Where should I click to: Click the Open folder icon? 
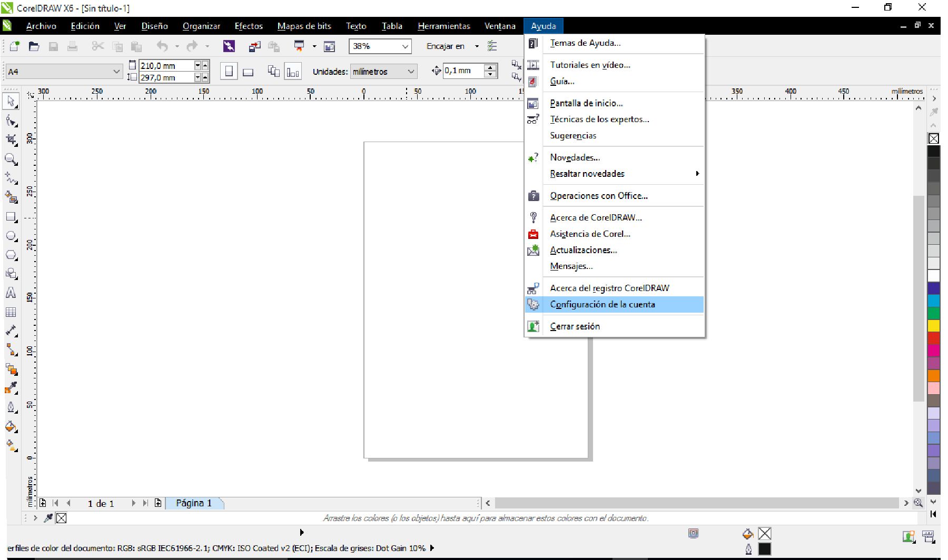pos(34,46)
